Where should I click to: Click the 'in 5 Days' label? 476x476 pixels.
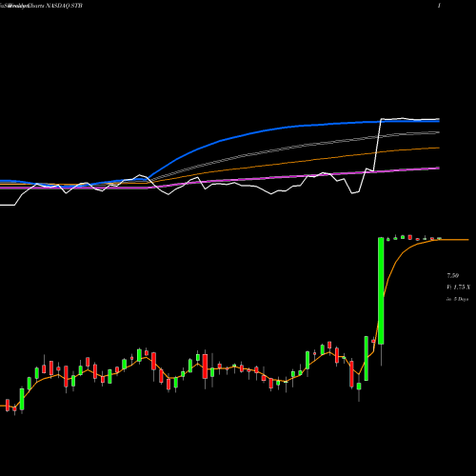(x=457, y=299)
